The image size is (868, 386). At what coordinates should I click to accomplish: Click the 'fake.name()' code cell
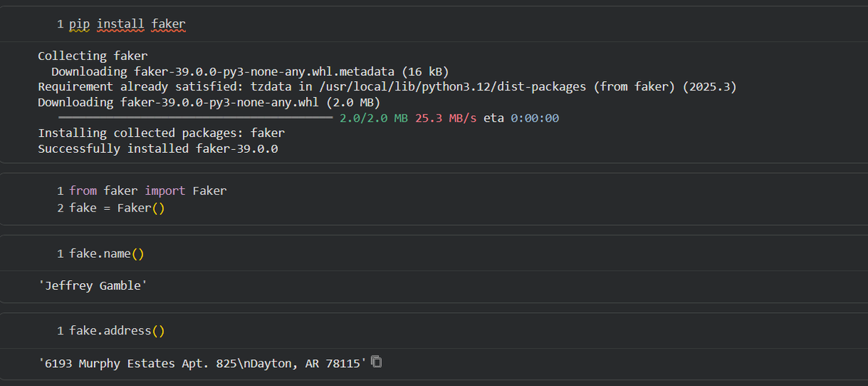[x=107, y=254]
